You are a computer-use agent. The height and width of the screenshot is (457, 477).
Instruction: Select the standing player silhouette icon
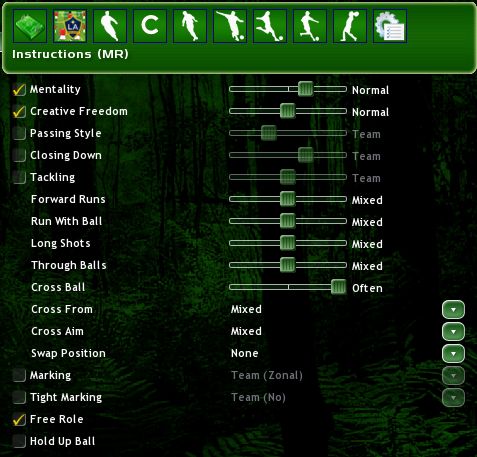click(190, 26)
